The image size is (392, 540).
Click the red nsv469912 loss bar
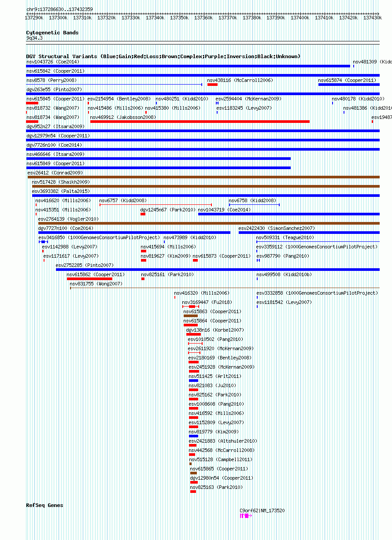point(200,122)
